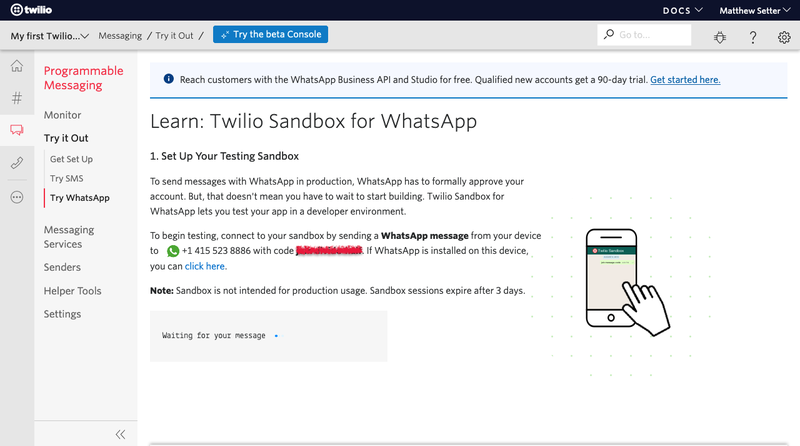Click the Waiting for your message text
This screenshot has width=800, height=446.
click(214, 335)
